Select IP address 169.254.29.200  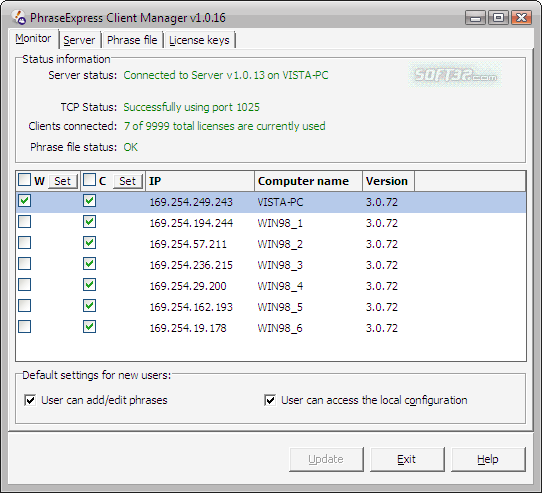[x=188, y=286]
